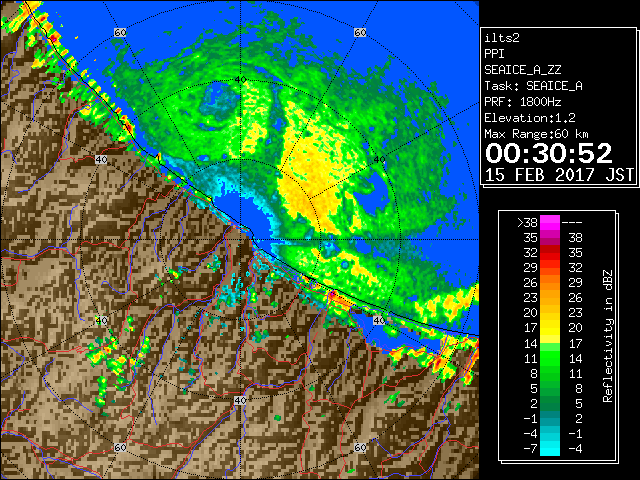Pick the red 32–35 dBZ color band

550,253
